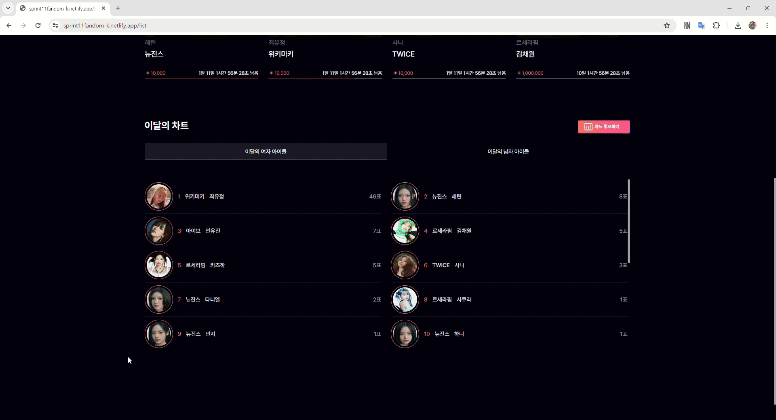Expand the tab search dropdown arrow
Screen dimensions: 776x420
point(8,8)
